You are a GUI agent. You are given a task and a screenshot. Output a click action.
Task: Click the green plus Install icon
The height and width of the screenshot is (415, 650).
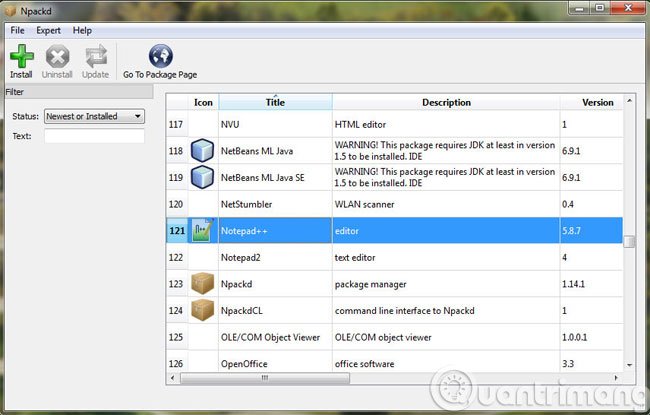click(x=22, y=56)
